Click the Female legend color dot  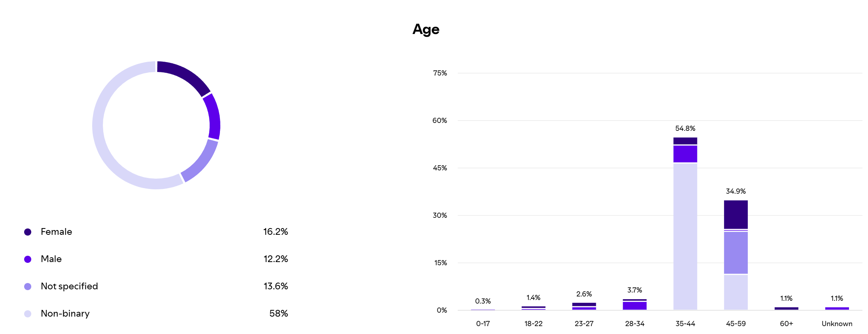(28, 232)
